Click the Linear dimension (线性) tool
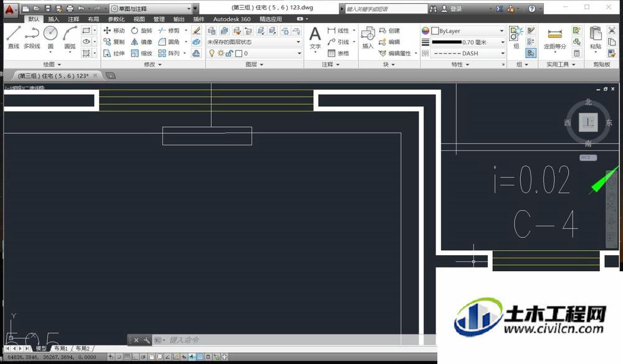Image resolution: width=623 pixels, height=364 pixels. pyautogui.click(x=338, y=30)
